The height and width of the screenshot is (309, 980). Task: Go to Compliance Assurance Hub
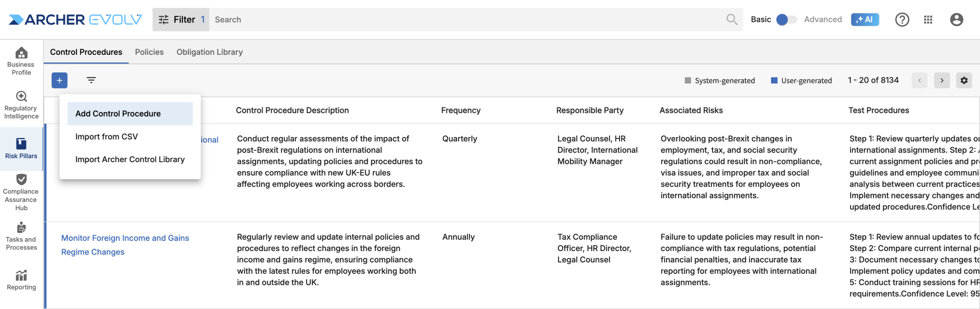21,192
